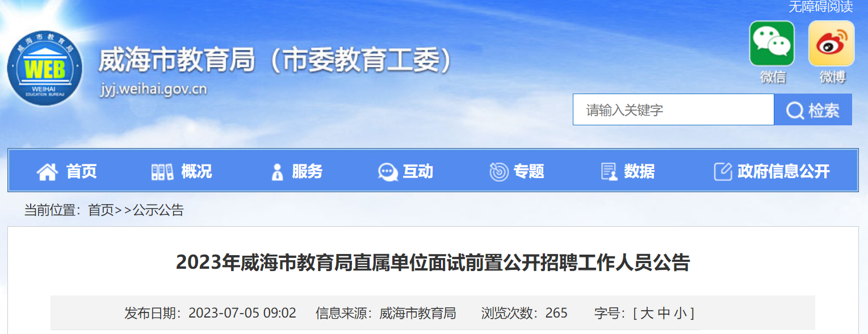
Task: Select large font size 大
Action: pyautogui.click(x=647, y=313)
